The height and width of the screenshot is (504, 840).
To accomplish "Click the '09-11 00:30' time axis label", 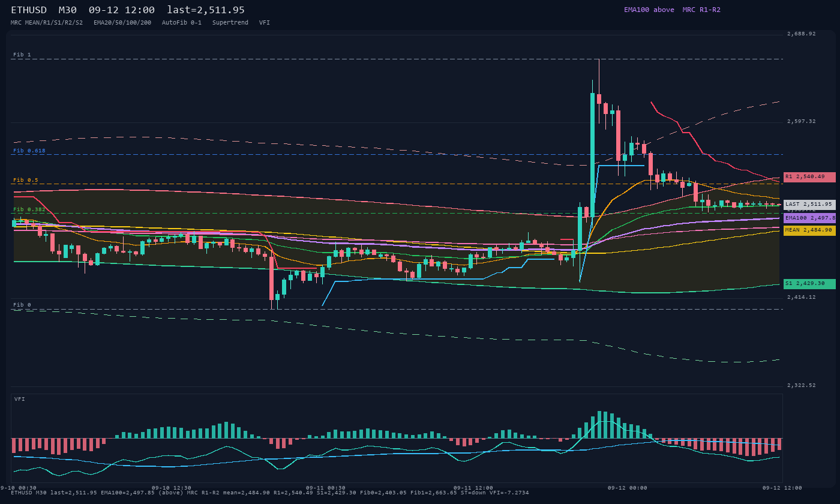I will 326,488.
